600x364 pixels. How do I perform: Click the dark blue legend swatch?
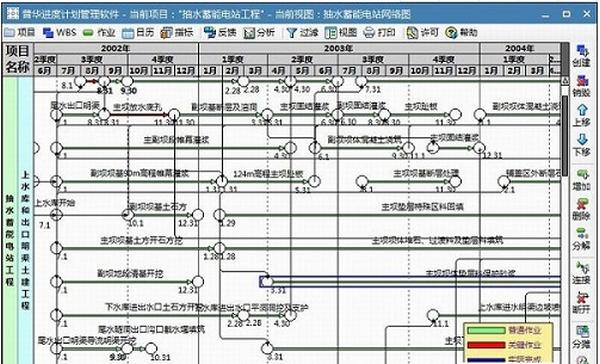coord(486,360)
